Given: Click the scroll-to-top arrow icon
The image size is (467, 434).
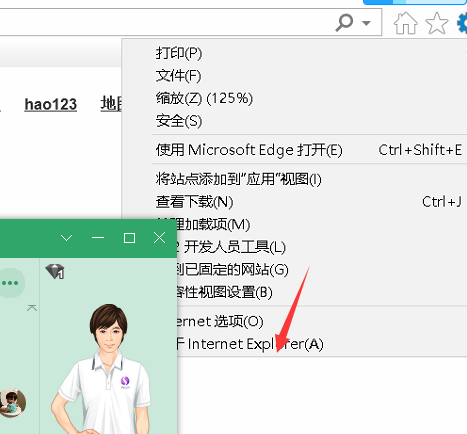Looking at the screenshot, I should point(32,308).
